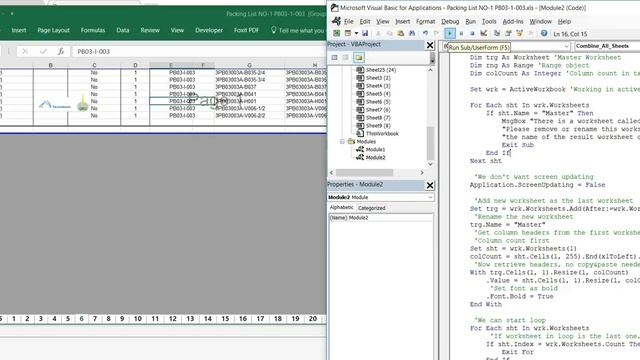The height and width of the screenshot is (360, 640).
Task: Open the Module2 object dropdown in Properties
Action: [x=430, y=197]
